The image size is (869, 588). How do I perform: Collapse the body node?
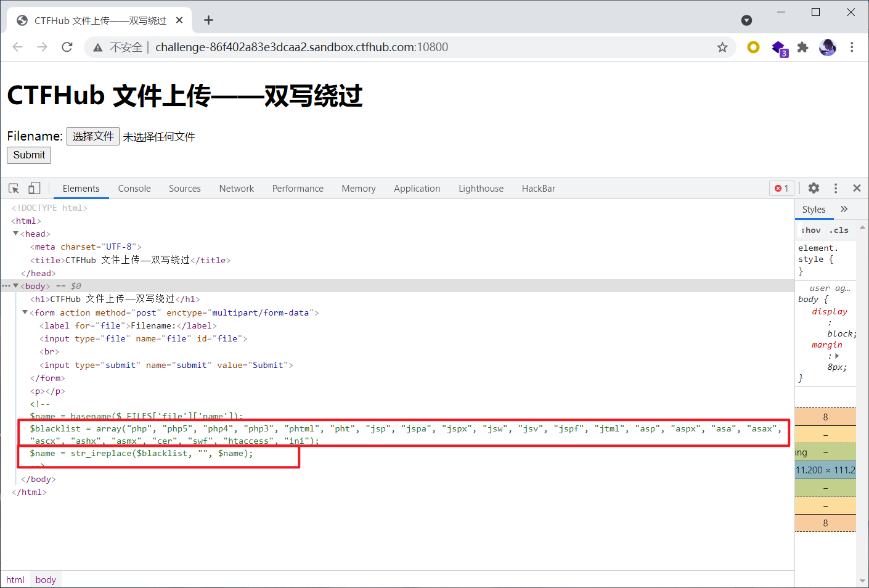(16, 286)
